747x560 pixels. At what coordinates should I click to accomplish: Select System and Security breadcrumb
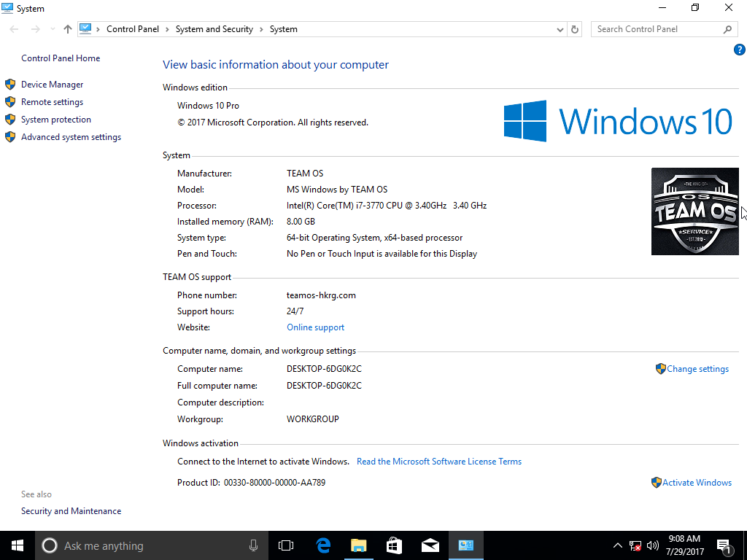214,29
